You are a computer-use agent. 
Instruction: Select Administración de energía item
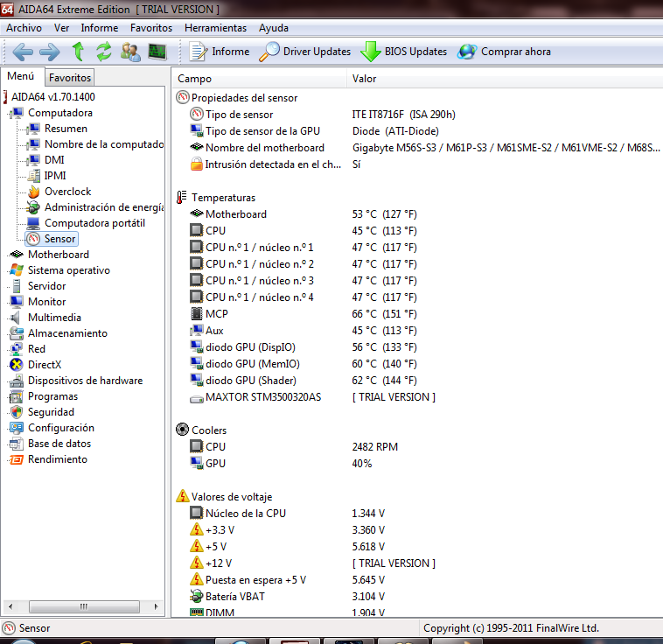tap(104, 207)
